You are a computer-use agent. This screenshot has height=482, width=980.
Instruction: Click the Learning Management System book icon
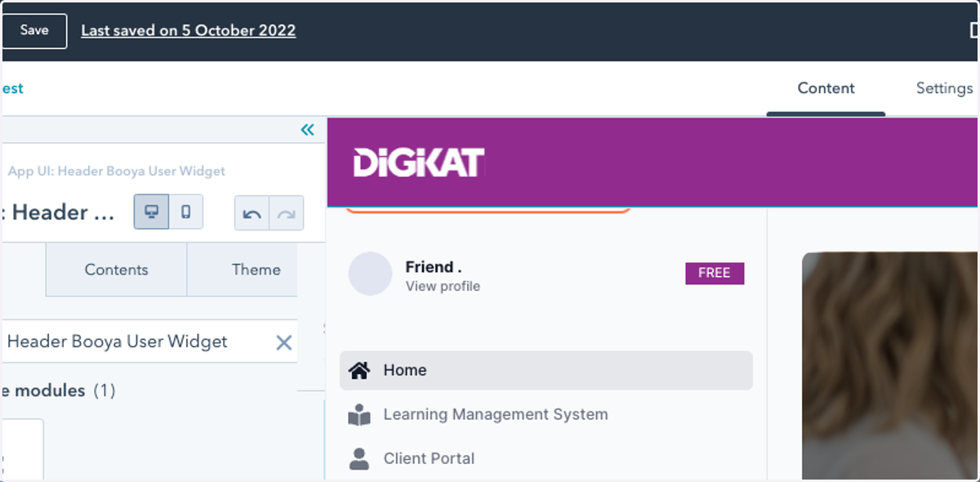pyautogui.click(x=359, y=415)
